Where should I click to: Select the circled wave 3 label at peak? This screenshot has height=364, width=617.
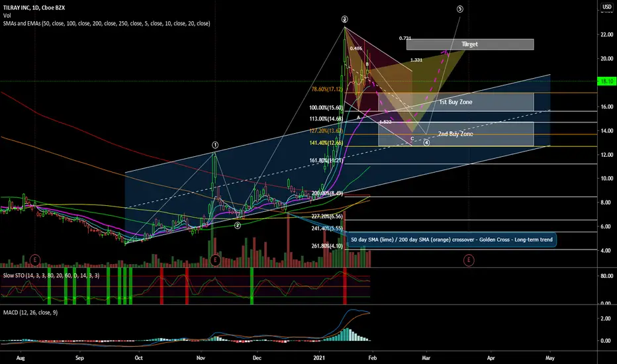[x=345, y=19]
